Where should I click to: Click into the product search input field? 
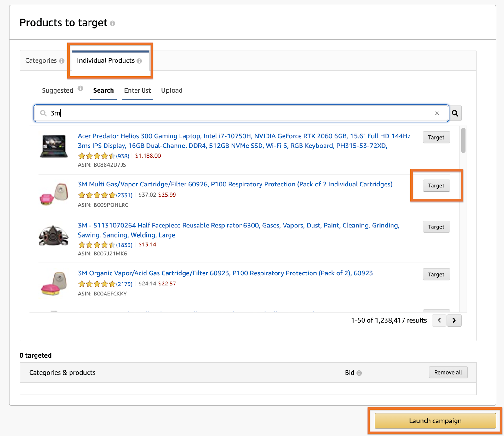(x=241, y=113)
